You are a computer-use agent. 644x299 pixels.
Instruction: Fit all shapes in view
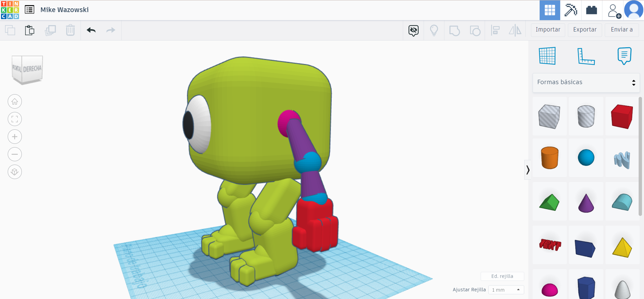15,119
